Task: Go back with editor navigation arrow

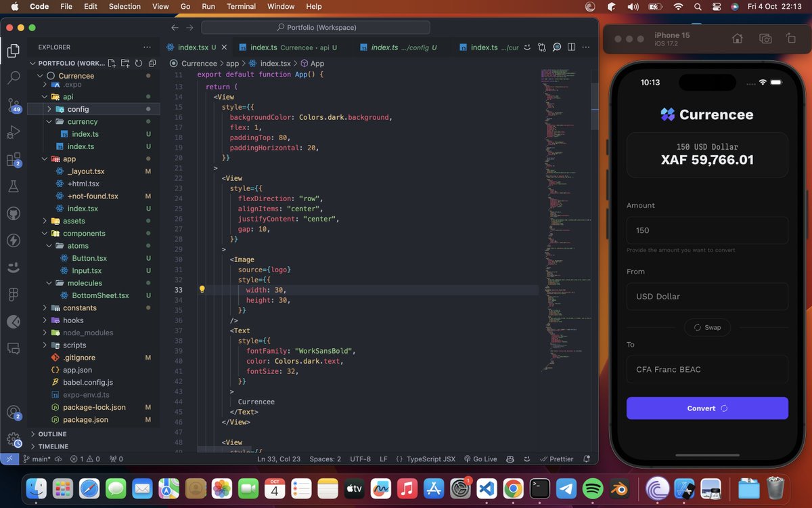Action: coord(175,28)
